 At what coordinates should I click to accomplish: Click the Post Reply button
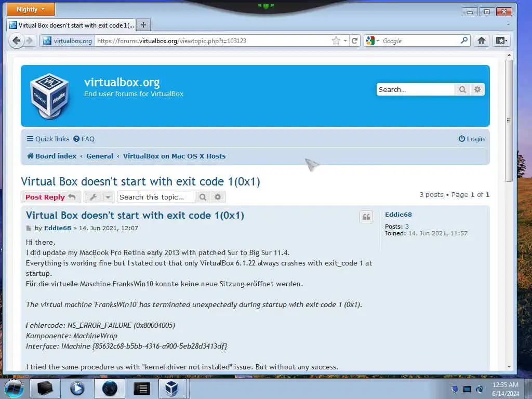pyautogui.click(x=50, y=197)
